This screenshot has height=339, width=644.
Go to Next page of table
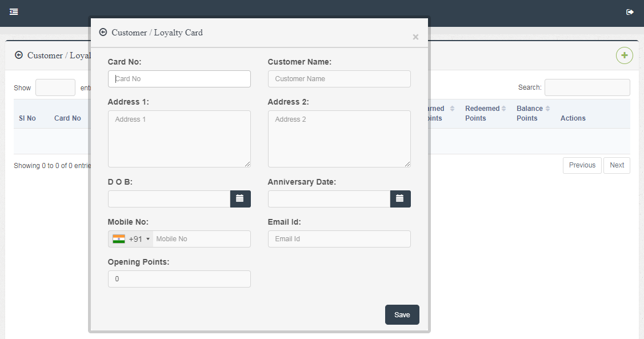coord(617,165)
